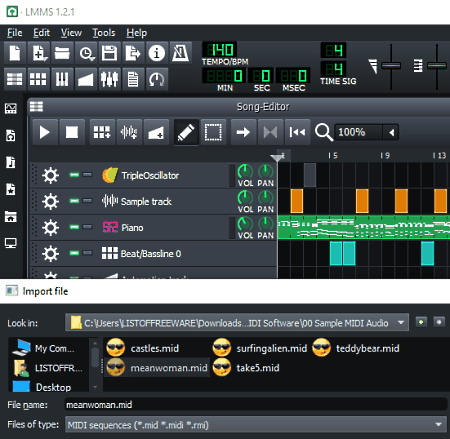Open Beat/Bassline 0 track gear menu
The image size is (450, 439).
pyautogui.click(x=50, y=254)
